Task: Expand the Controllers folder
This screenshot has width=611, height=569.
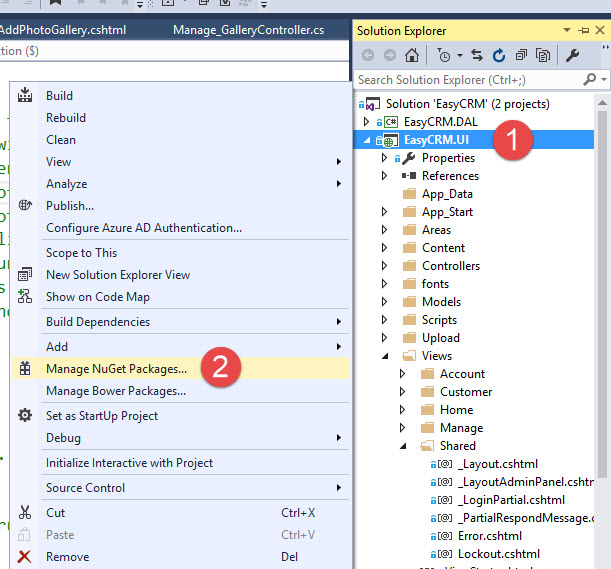Action: click(384, 265)
